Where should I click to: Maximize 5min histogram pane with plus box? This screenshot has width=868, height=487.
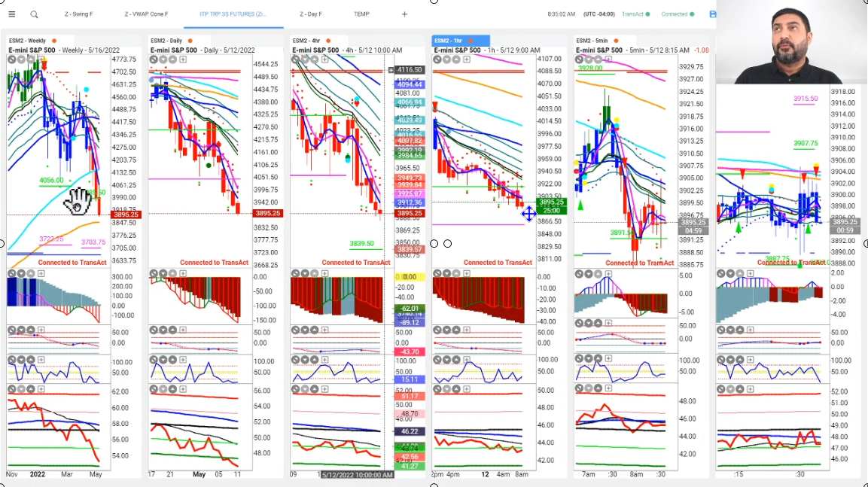[x=608, y=273]
